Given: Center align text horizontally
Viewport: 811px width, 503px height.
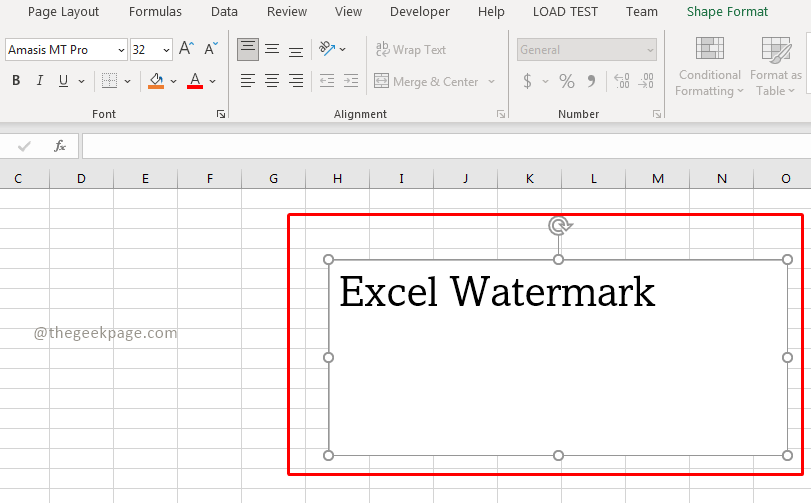Looking at the screenshot, I should click(272, 81).
